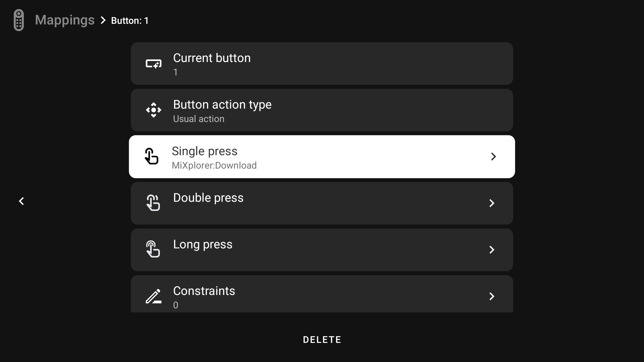Expand Double press with its chevron
This screenshot has height=362, width=644.
pos(492,203)
